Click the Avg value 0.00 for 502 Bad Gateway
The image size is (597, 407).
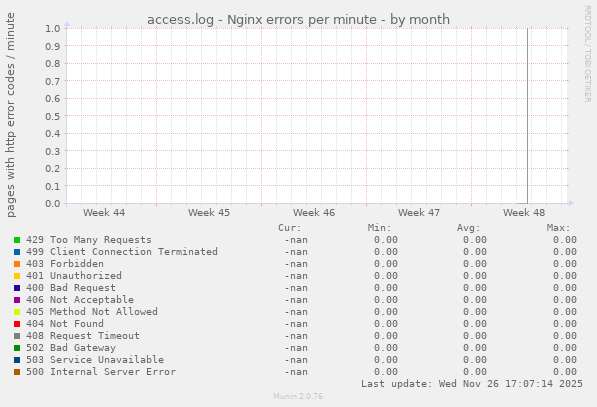coord(475,348)
